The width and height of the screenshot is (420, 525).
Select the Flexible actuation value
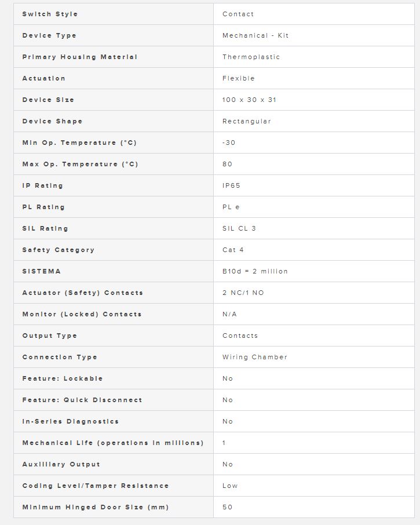(x=238, y=78)
